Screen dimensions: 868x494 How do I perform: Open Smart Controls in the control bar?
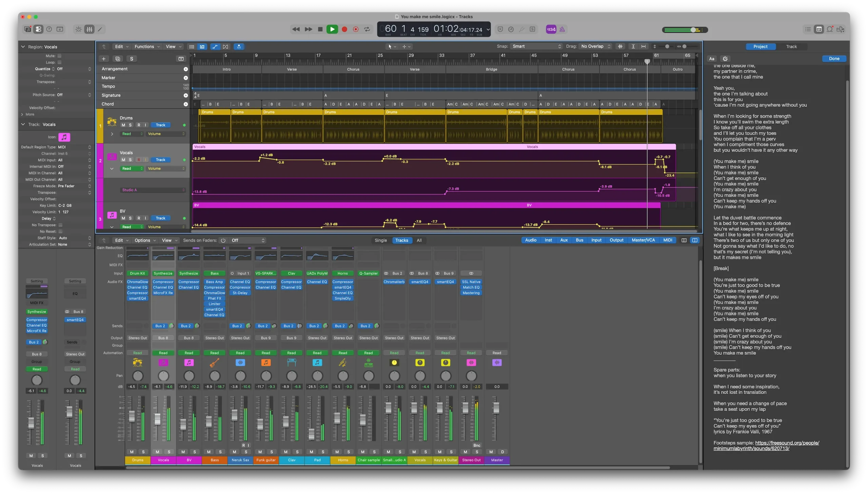click(78, 29)
